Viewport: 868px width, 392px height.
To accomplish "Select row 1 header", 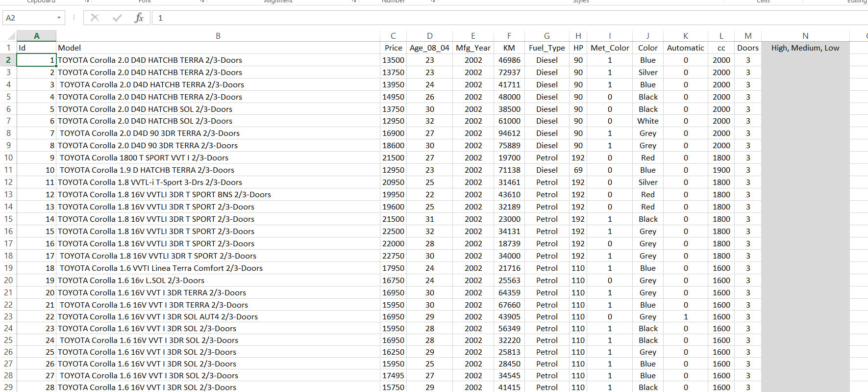I will tap(8, 48).
